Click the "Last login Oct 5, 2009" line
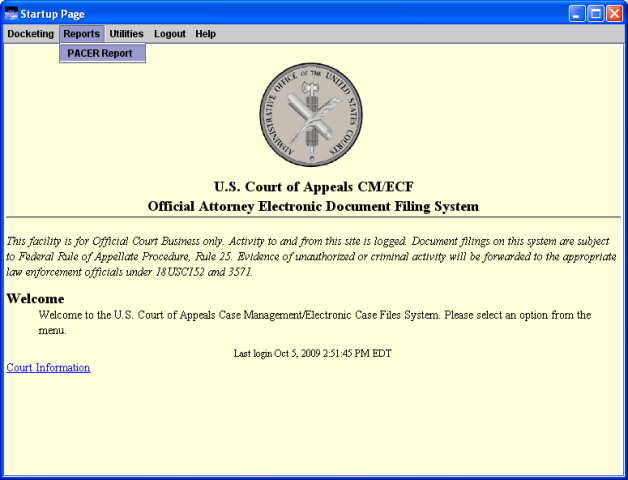 313,353
